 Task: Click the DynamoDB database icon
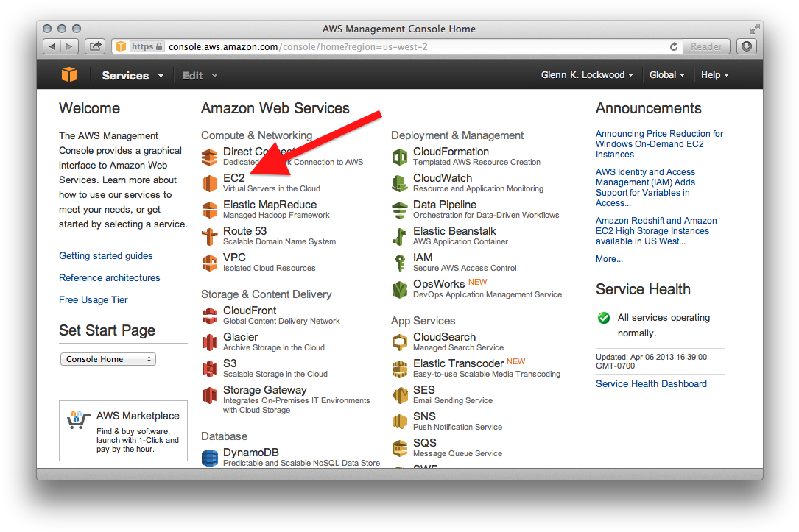click(210, 457)
